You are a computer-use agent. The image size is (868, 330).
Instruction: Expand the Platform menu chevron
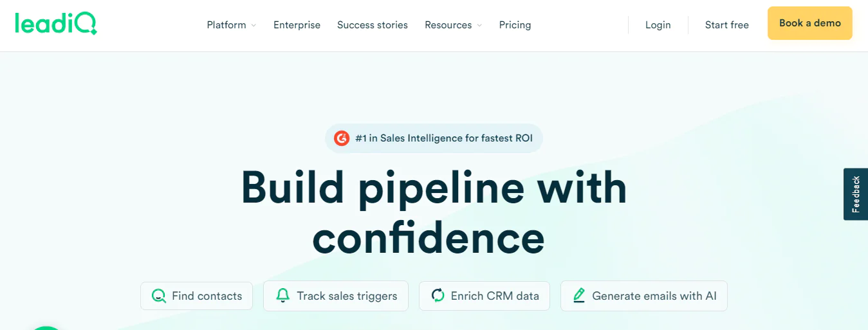pos(254,26)
